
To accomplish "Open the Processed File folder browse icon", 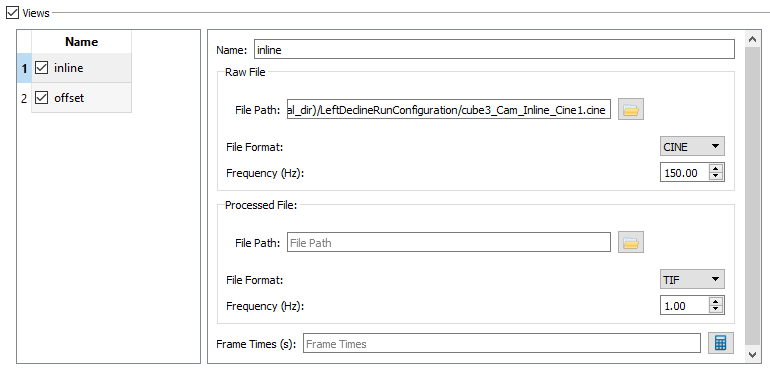I will pos(631,242).
